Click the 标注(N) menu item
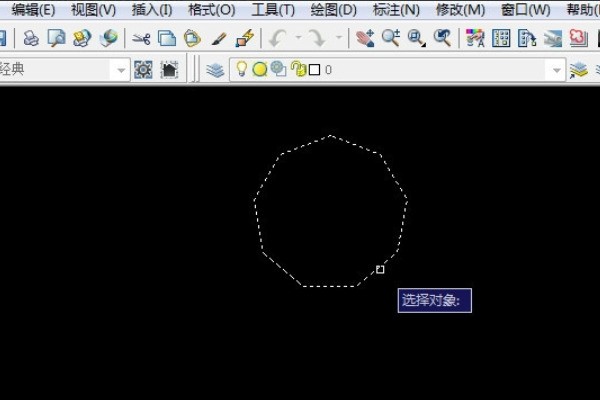This screenshot has height=400, width=600. click(396, 10)
